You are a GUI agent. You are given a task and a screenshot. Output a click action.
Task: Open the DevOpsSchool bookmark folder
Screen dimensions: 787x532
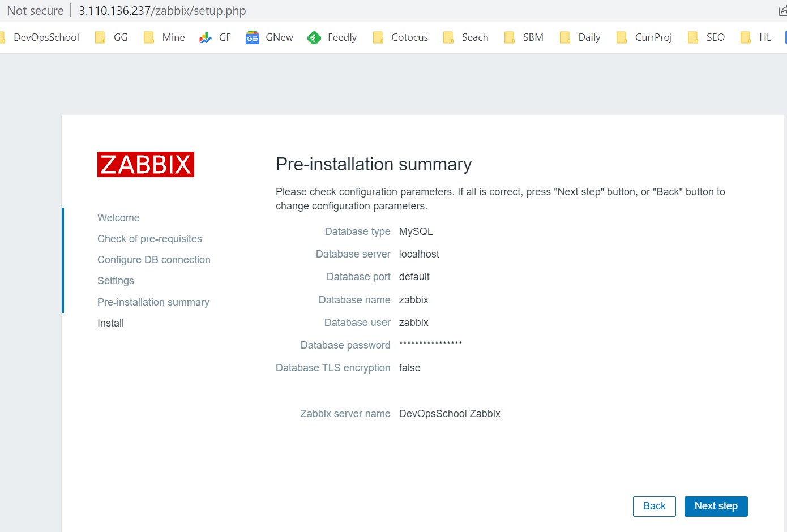[x=41, y=37]
